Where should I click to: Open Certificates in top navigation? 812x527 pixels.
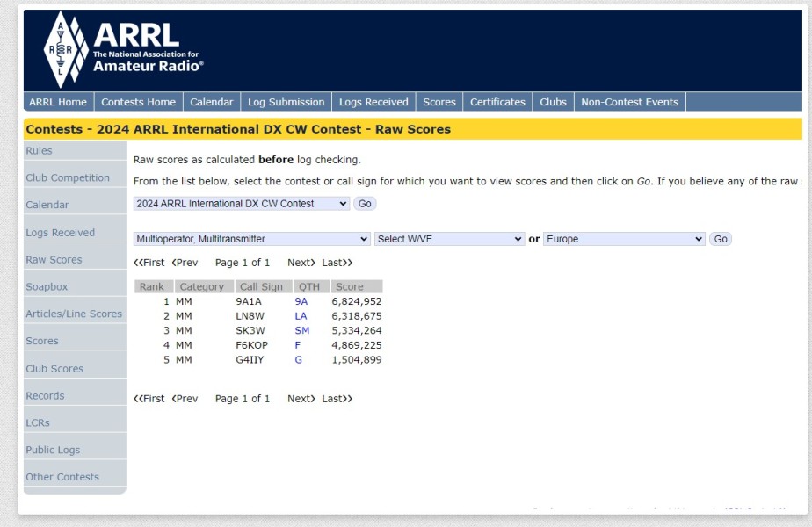[497, 102]
